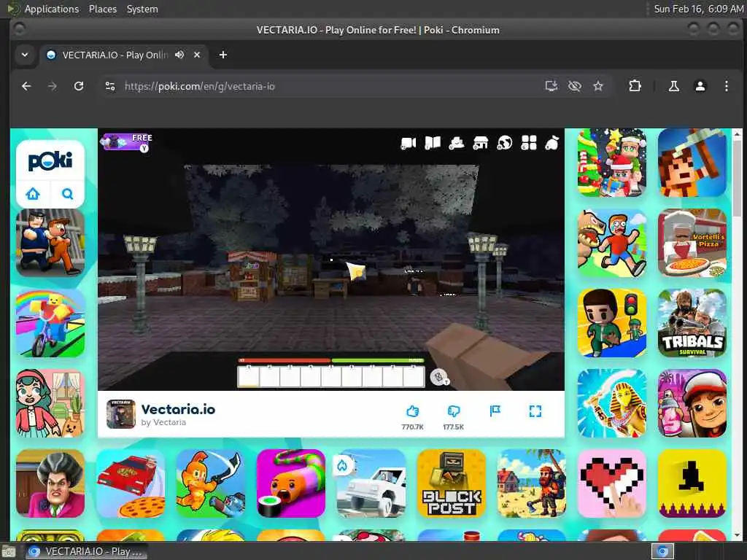The image size is (747, 560).
Task: Click the camera view icon in the game
Action: tap(409, 143)
